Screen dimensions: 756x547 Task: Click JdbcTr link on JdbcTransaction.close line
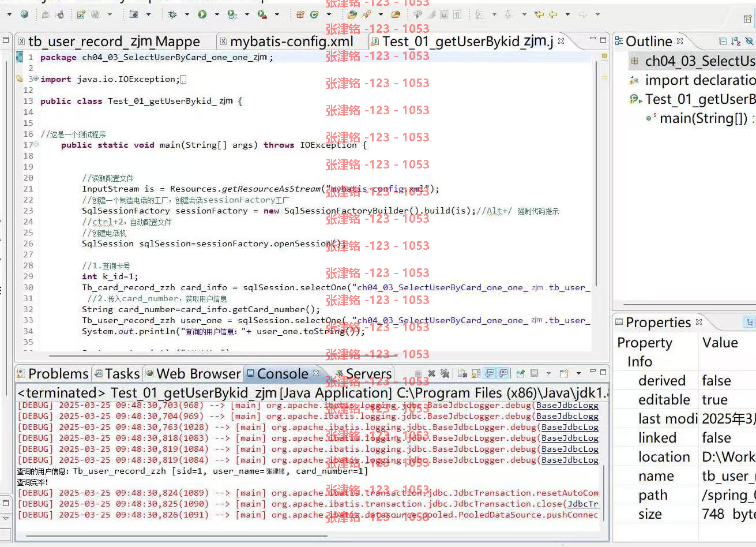click(583, 504)
